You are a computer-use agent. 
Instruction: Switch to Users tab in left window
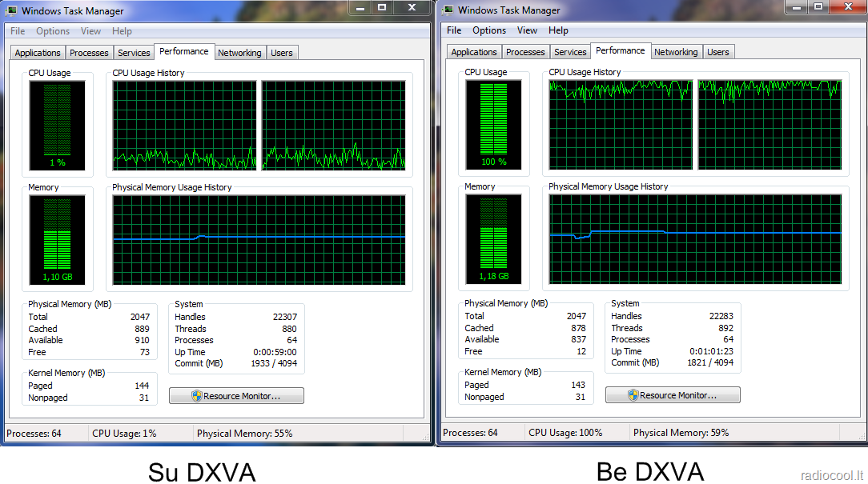tap(282, 53)
